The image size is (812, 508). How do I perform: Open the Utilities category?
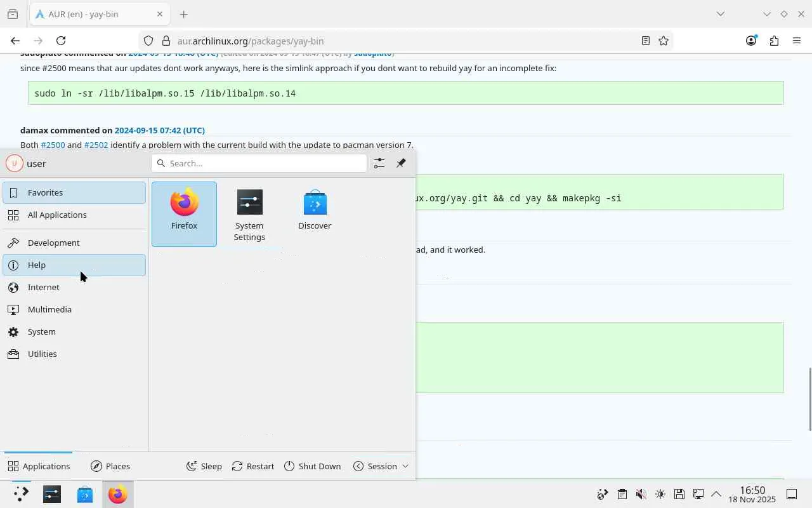point(74,354)
